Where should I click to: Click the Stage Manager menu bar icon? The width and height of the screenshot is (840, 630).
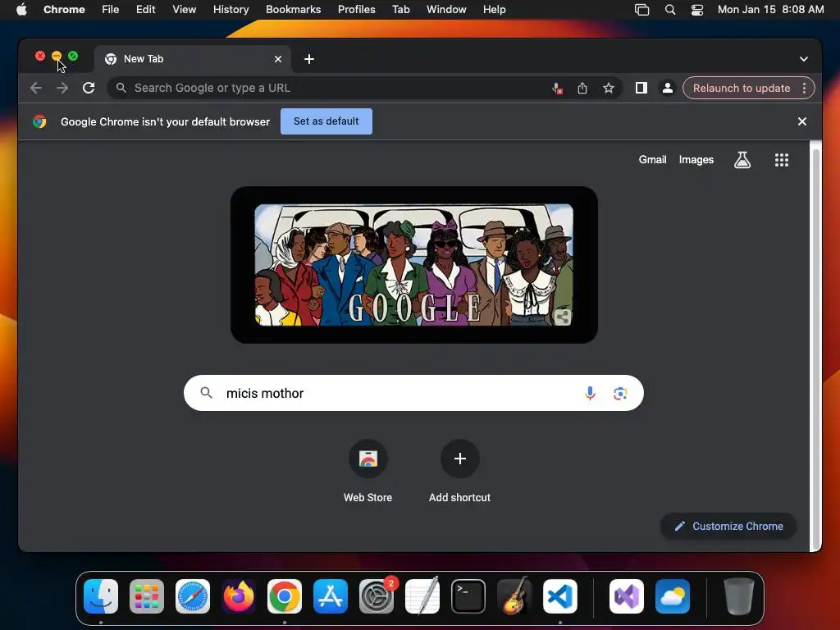(x=641, y=10)
